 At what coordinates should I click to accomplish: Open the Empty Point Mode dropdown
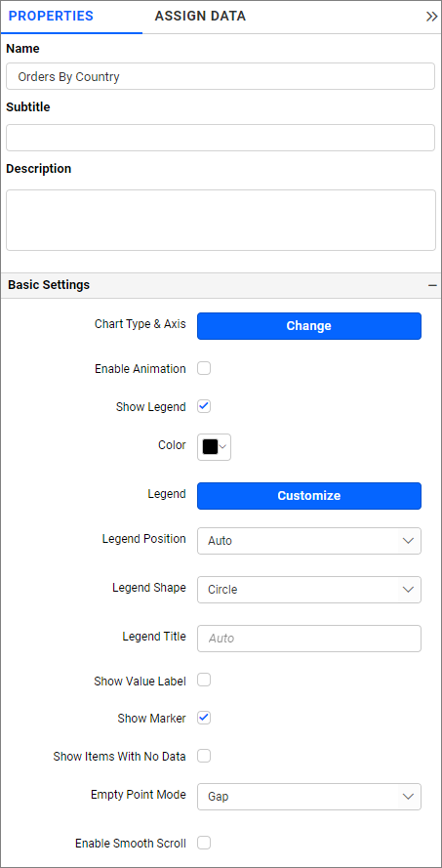(309, 797)
